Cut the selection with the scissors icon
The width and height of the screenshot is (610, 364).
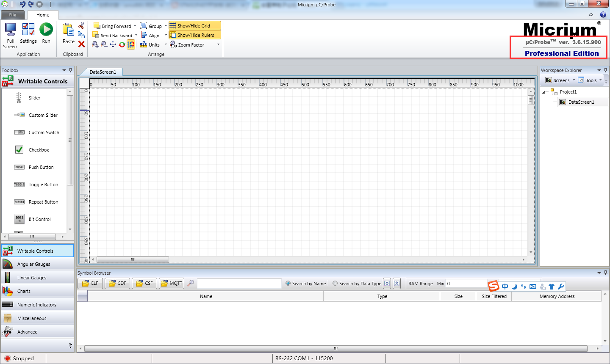tap(81, 26)
